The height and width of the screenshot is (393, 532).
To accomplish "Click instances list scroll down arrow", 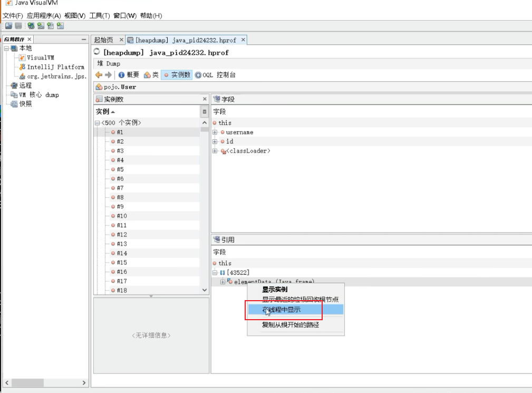I will tap(205, 290).
